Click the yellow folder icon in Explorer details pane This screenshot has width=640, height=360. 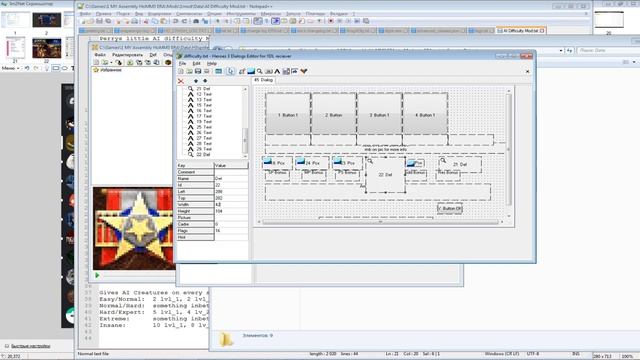(226, 339)
